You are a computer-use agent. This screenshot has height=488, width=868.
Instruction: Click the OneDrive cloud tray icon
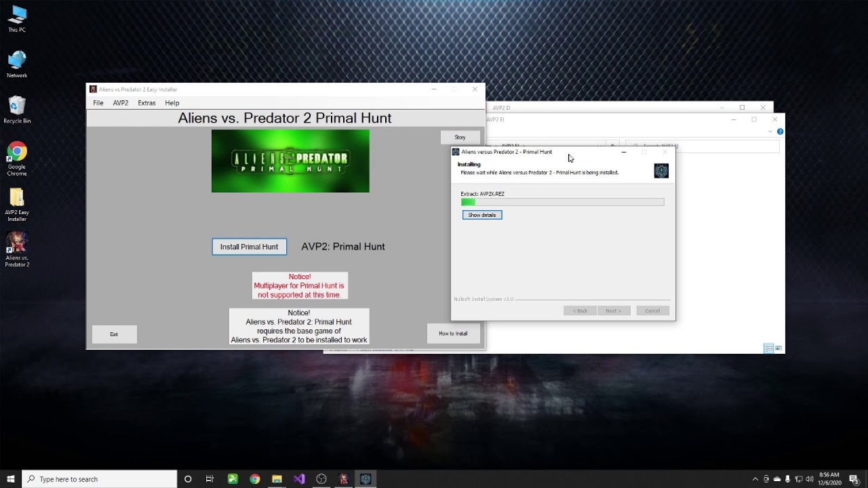coord(777,479)
